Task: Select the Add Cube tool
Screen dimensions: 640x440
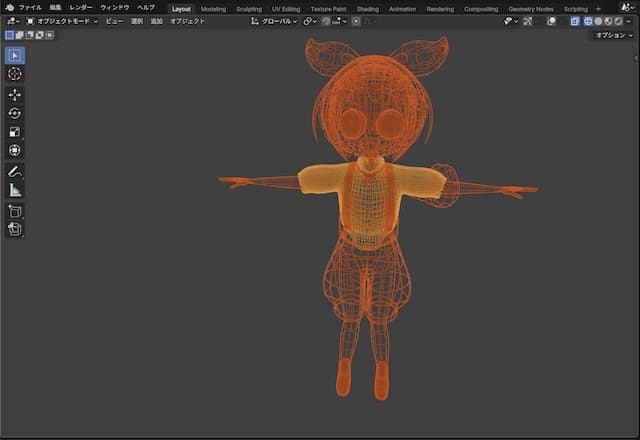Action: click(15, 211)
